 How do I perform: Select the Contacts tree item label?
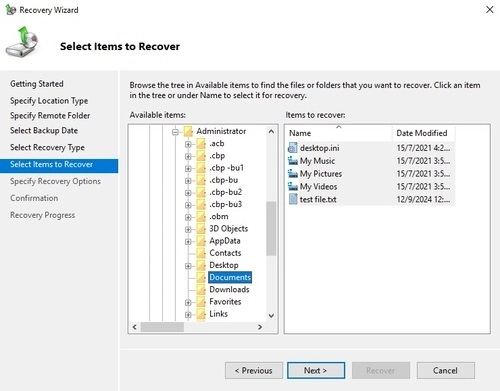pyautogui.click(x=225, y=253)
